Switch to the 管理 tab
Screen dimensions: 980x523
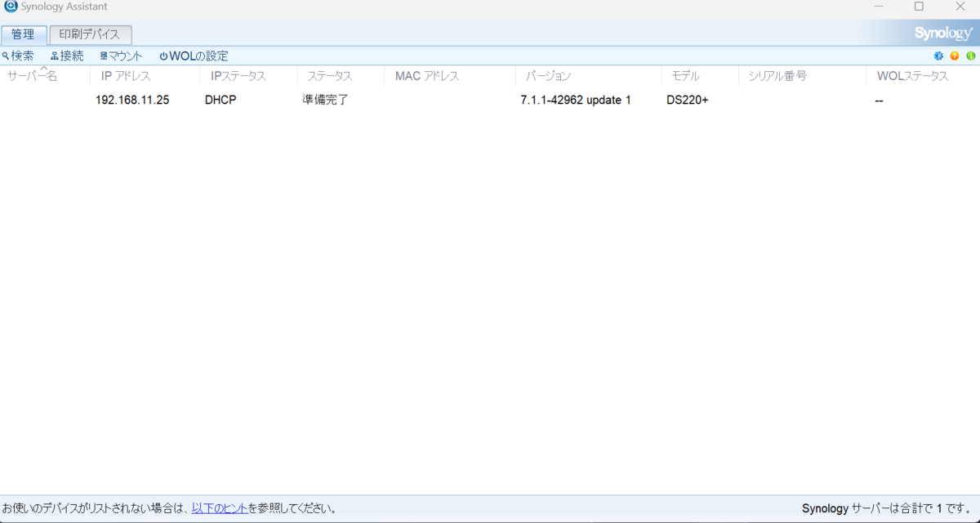[24, 35]
